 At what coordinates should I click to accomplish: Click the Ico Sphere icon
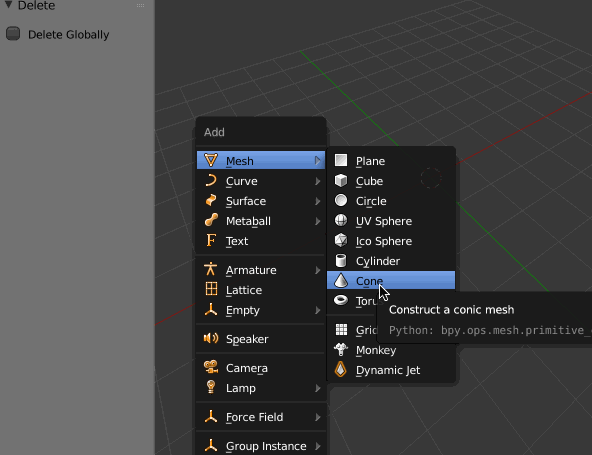[341, 240]
